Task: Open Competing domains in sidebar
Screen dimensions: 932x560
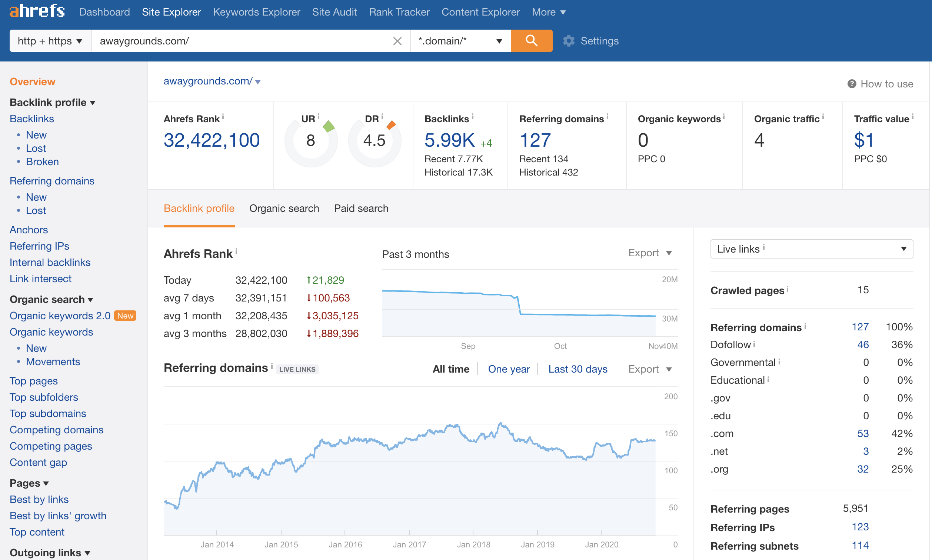Action: pos(57,430)
